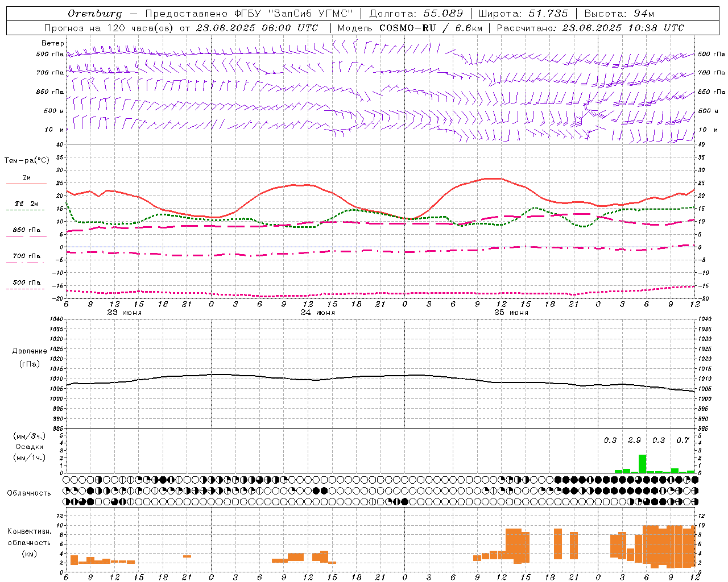Click the 'Высота: 94м' elevation value

[619, 14]
